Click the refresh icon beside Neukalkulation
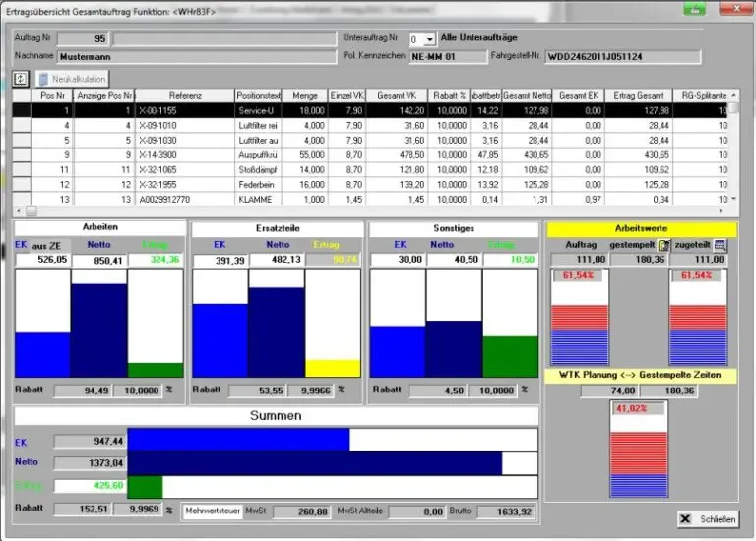Image resolution: width=756 pixels, height=541 pixels. click(x=21, y=79)
